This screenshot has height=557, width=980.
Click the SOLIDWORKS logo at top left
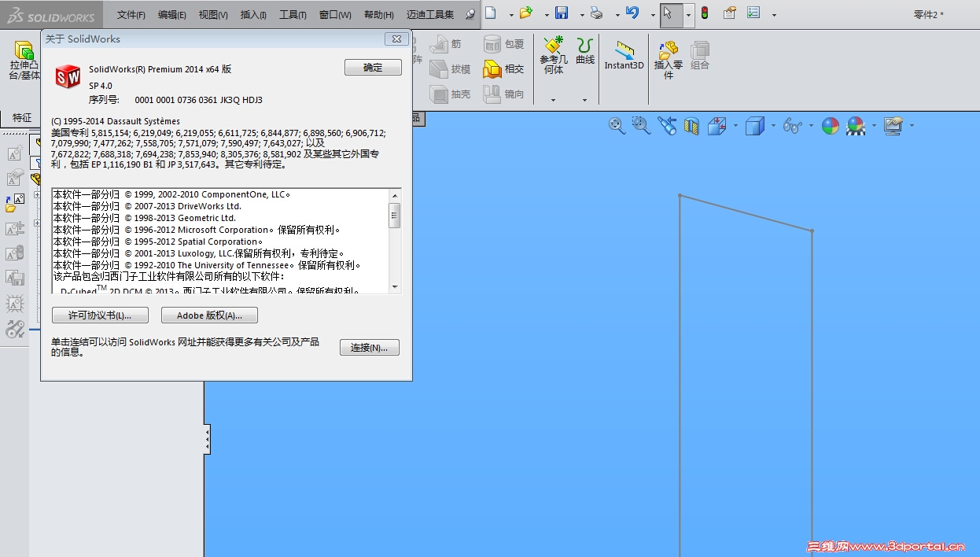(51, 16)
